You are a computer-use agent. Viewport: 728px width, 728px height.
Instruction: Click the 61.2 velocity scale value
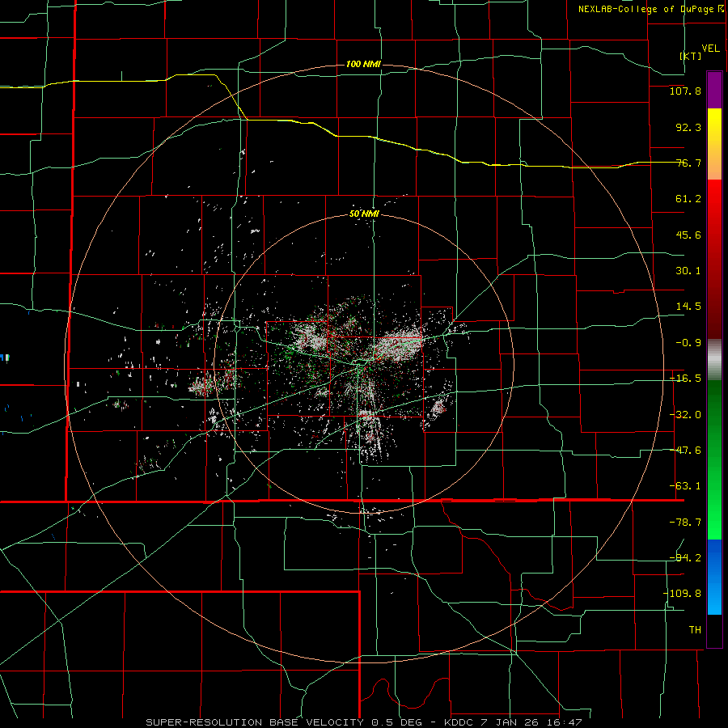point(688,199)
